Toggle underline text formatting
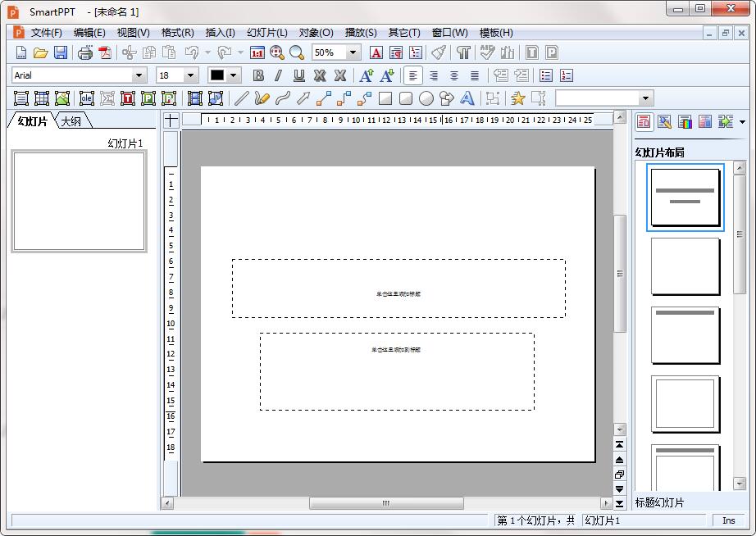756x536 pixels. 299,75
